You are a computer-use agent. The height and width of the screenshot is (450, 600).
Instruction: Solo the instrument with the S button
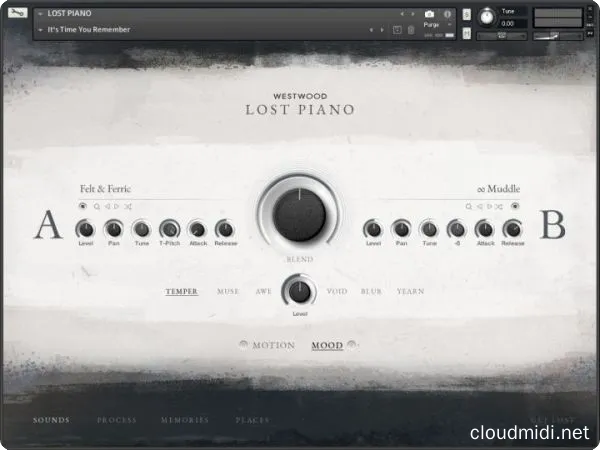point(466,15)
